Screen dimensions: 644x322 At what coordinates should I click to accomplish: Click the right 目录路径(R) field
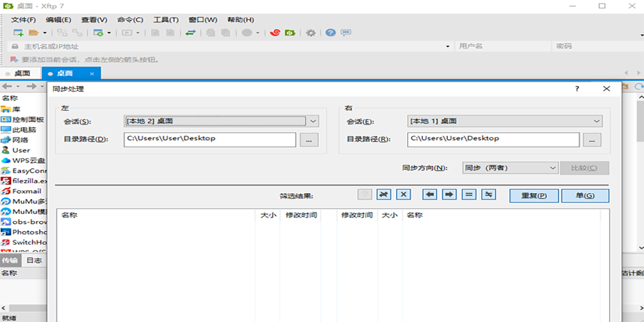(x=493, y=140)
